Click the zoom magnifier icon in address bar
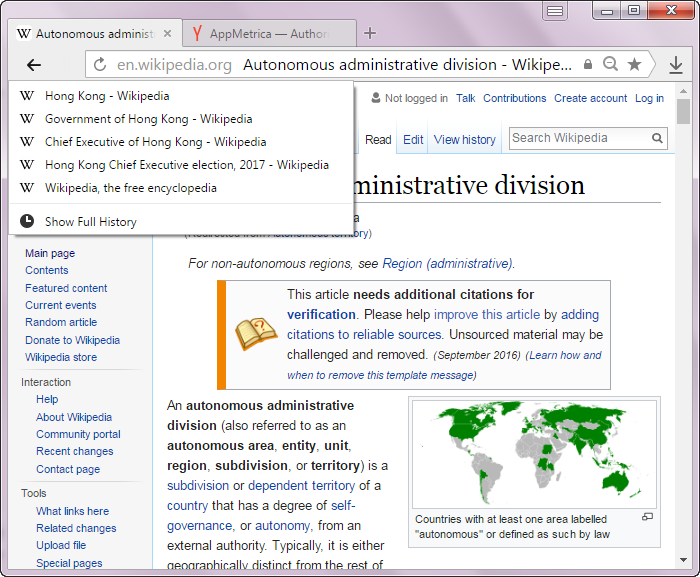Viewport: 700px width, 577px height. [610, 64]
